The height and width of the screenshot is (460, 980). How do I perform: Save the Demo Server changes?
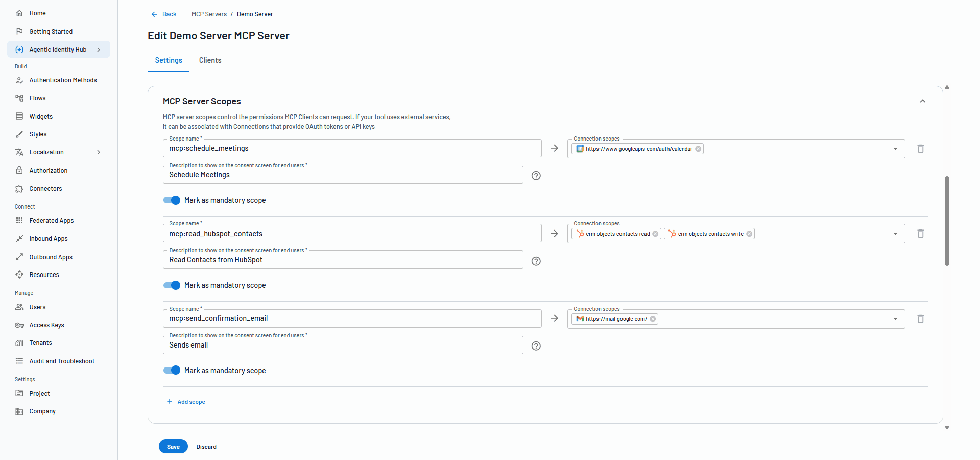click(x=173, y=446)
